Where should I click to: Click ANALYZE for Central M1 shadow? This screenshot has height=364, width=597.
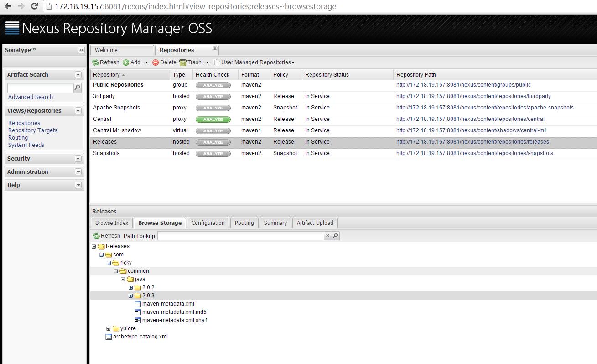tap(213, 131)
